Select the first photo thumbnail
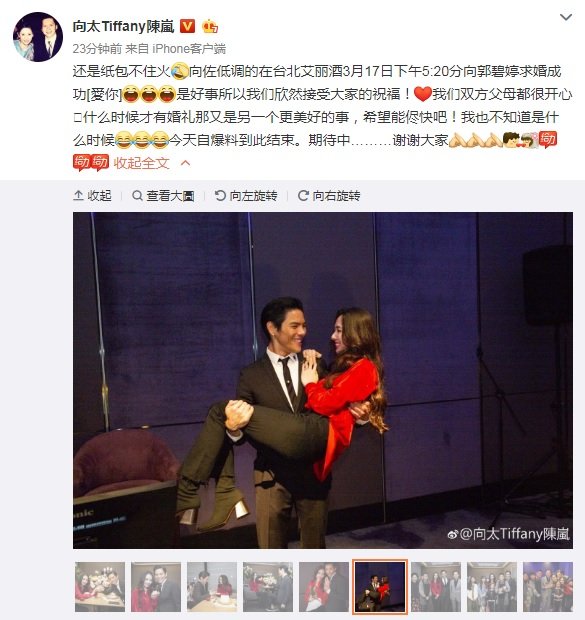 click(100, 587)
